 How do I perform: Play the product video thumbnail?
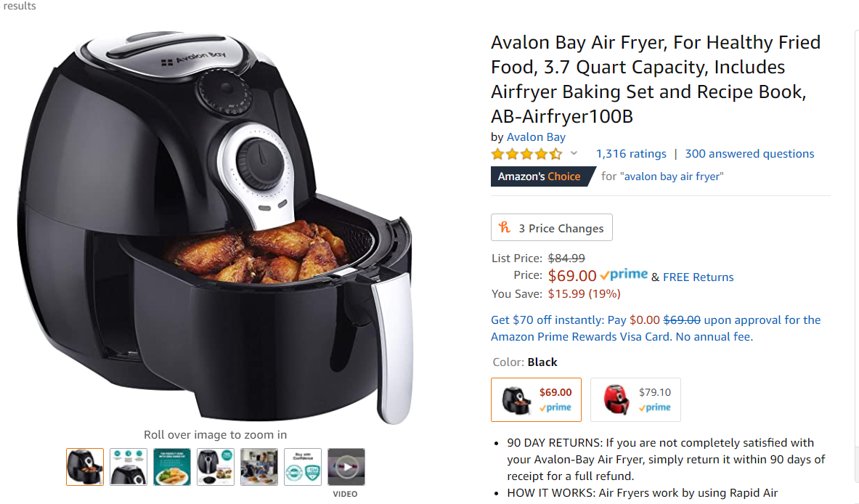click(x=346, y=466)
